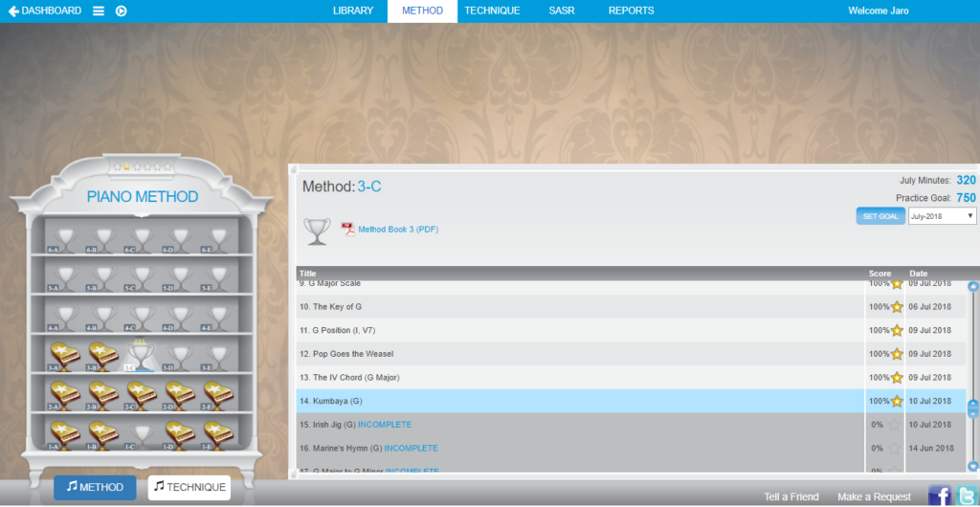Open the 2-E gold piano trophy
This screenshot has width=980, height=507.
pos(219,395)
